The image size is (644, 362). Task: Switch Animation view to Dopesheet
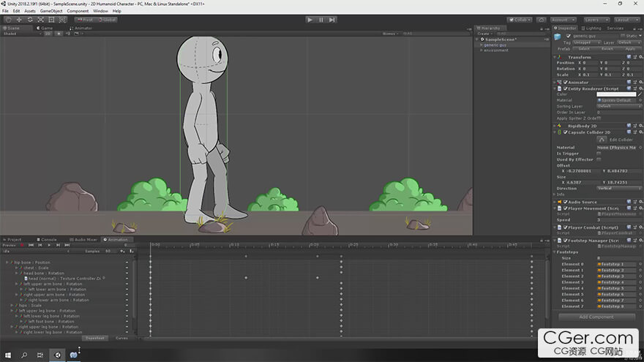[95, 338]
